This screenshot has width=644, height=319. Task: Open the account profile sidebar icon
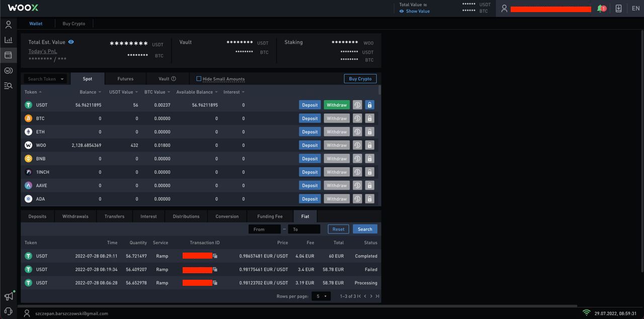tap(8, 24)
